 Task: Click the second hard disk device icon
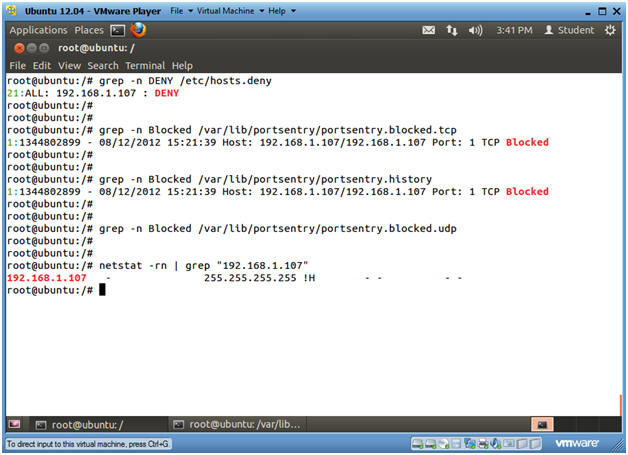tap(431, 444)
